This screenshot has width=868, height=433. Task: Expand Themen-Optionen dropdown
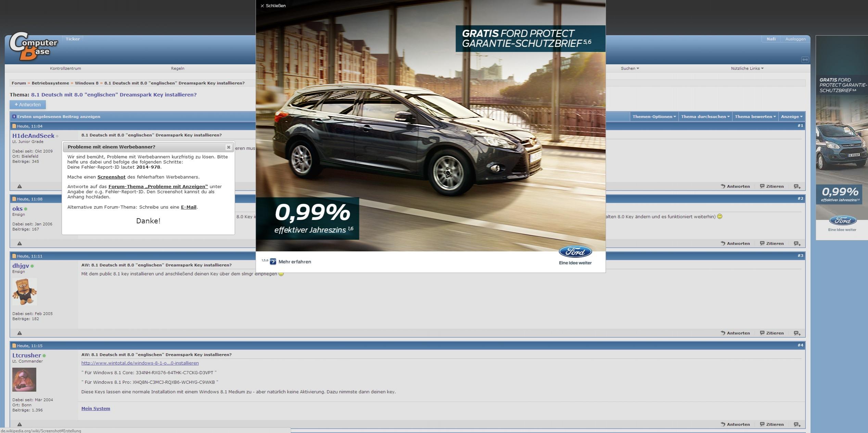[x=654, y=117]
